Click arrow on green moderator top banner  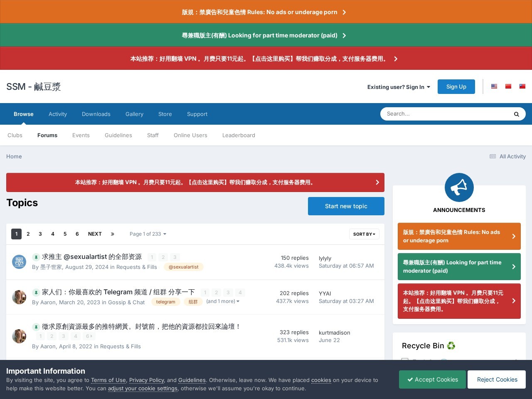(x=344, y=36)
